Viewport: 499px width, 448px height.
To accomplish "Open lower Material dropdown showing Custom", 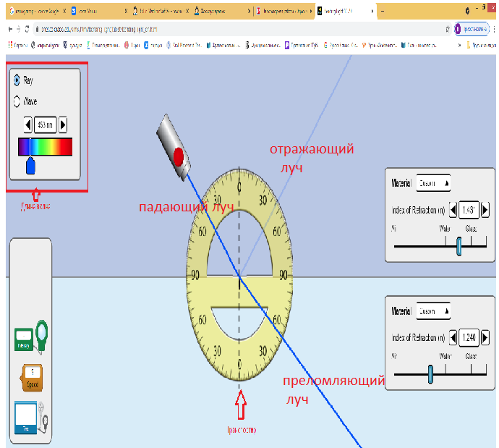I will (433, 310).
